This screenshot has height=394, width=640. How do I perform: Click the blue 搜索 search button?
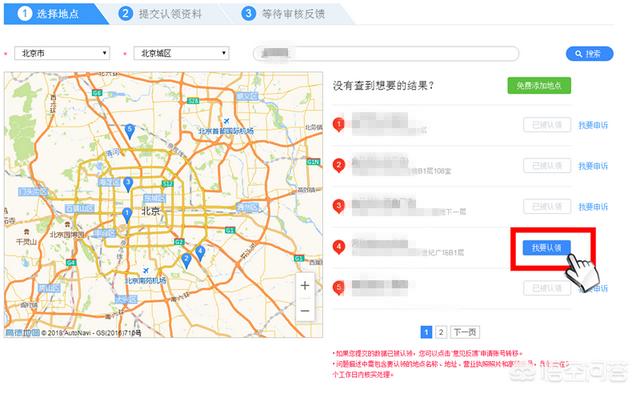tap(589, 53)
